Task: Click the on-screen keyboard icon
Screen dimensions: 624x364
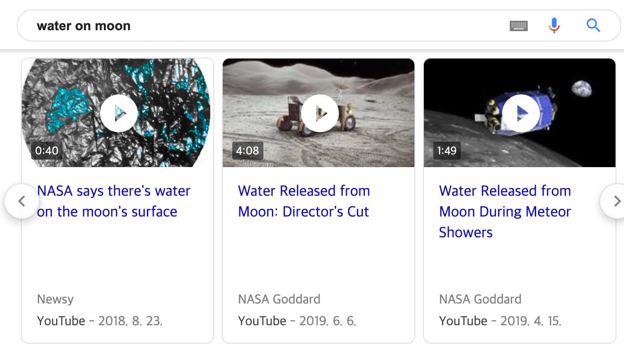Action: click(x=518, y=26)
